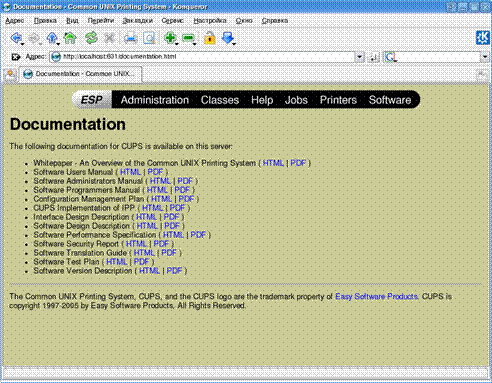Print the page with printer icon
The image size is (492, 383).
tap(130, 38)
